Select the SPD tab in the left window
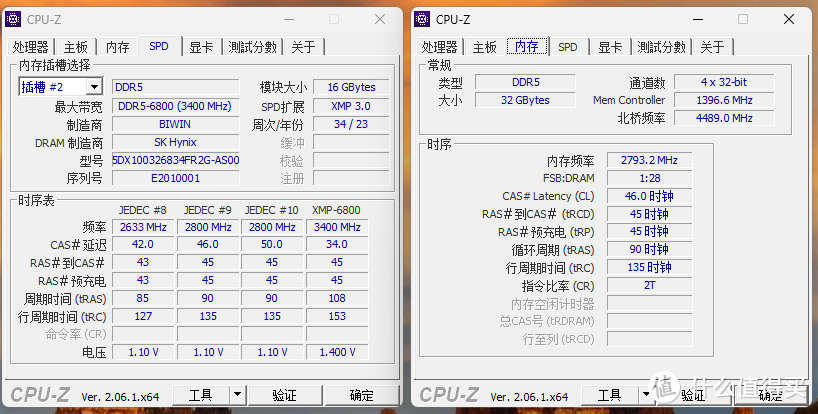Image resolution: width=818 pixels, height=414 pixels. coord(159,46)
